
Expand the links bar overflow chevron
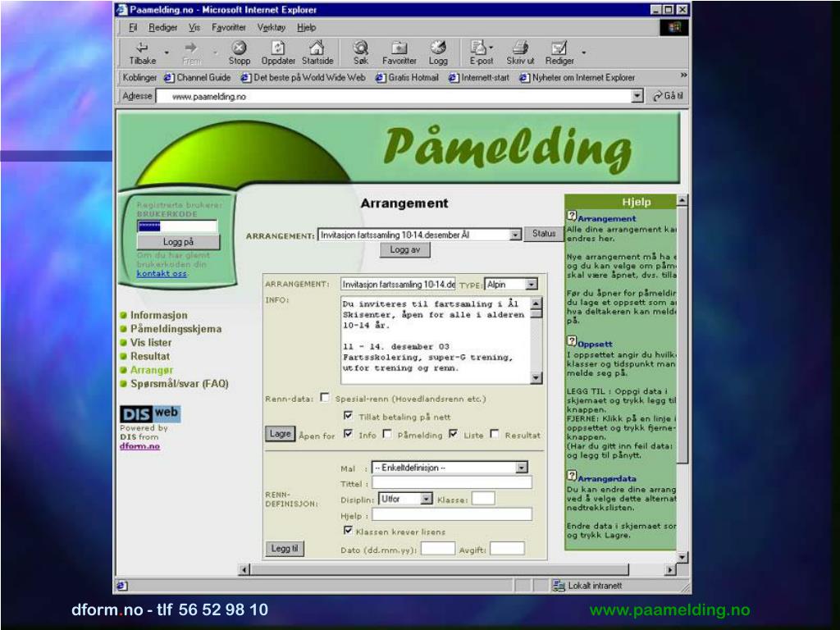pos(683,75)
